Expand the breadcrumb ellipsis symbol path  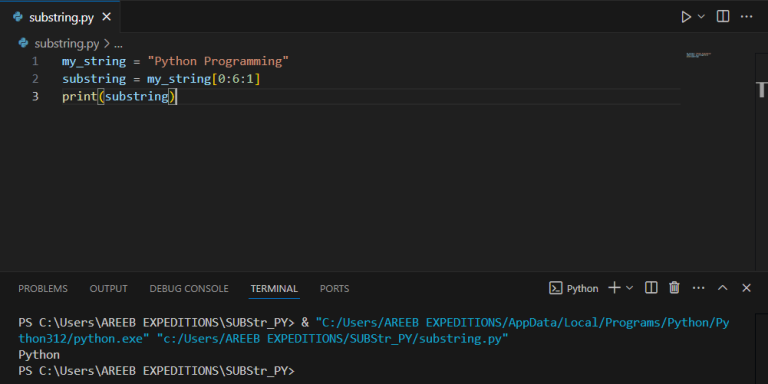pos(118,44)
